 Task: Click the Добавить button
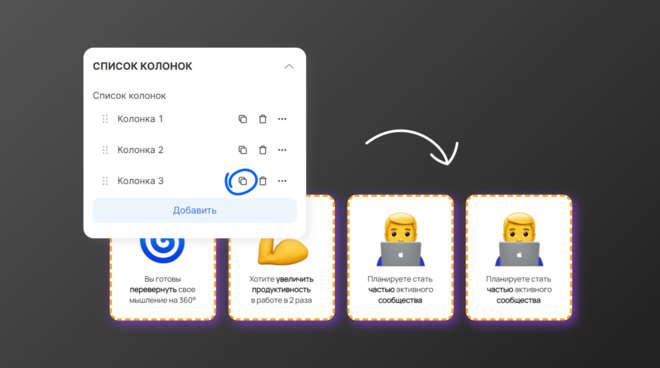click(194, 210)
